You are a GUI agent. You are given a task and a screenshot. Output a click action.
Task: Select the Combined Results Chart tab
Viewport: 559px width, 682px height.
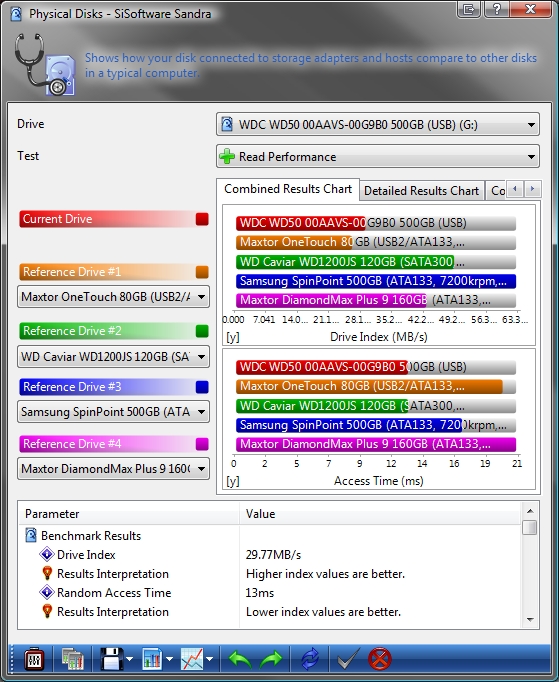point(288,189)
